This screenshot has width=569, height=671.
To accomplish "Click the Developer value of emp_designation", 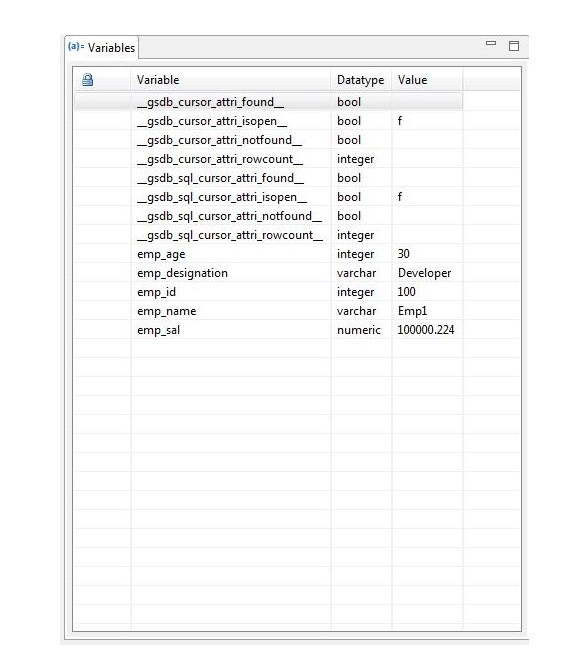I will point(424,273).
